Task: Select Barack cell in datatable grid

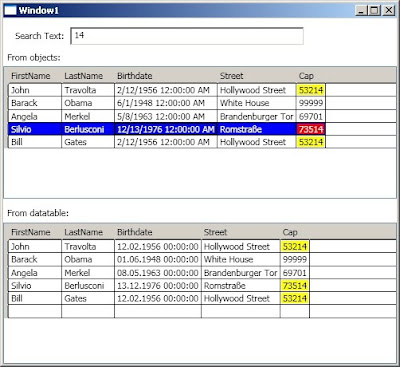Action: click(35, 259)
